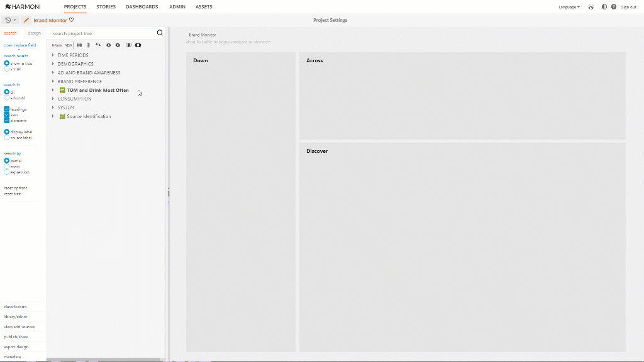Click the vertical column icon in tree toolbar
This screenshot has height=362, width=644.
tap(88, 45)
